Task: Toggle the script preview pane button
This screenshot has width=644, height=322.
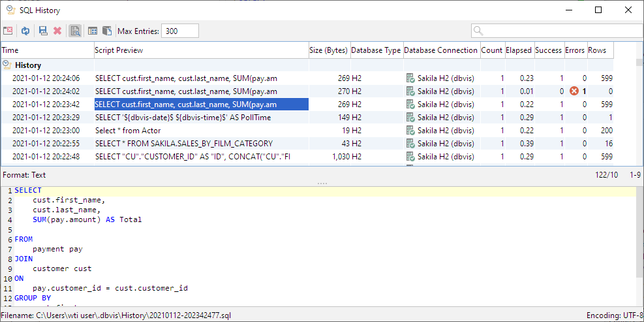Action: tap(75, 31)
